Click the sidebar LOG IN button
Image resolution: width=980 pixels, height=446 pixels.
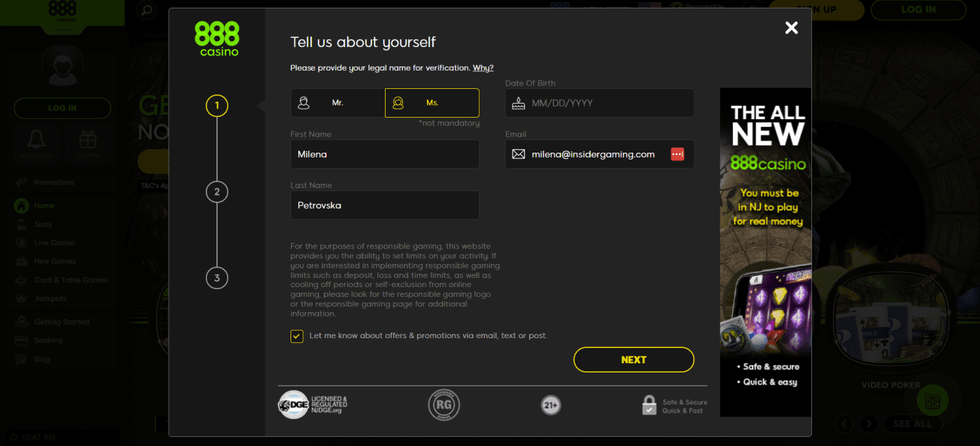coord(62,108)
